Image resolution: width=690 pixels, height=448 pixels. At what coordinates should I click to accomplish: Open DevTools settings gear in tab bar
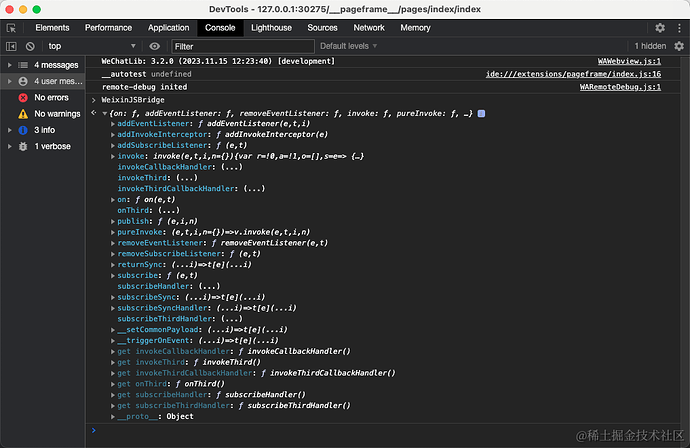(660, 28)
